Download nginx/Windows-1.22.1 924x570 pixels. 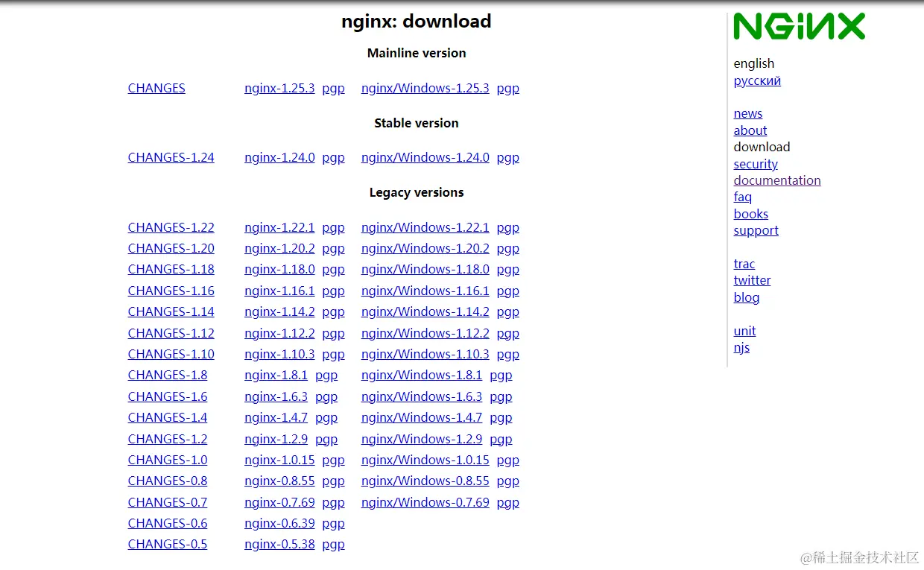pos(425,227)
